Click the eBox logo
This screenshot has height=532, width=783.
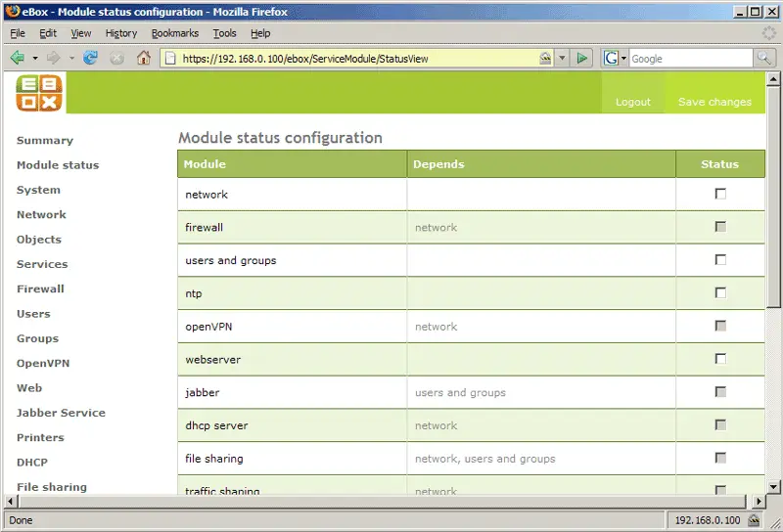(39, 93)
